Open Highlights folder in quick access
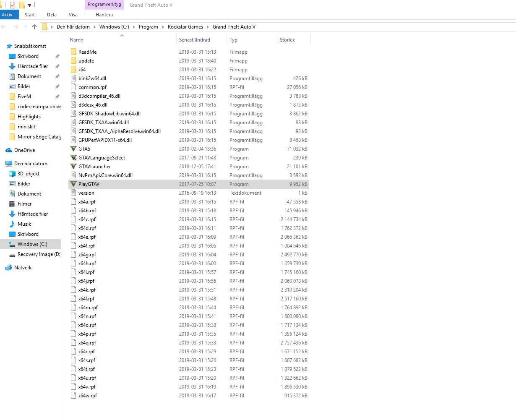Image resolution: width=516 pixels, height=420 pixels. (x=29, y=117)
